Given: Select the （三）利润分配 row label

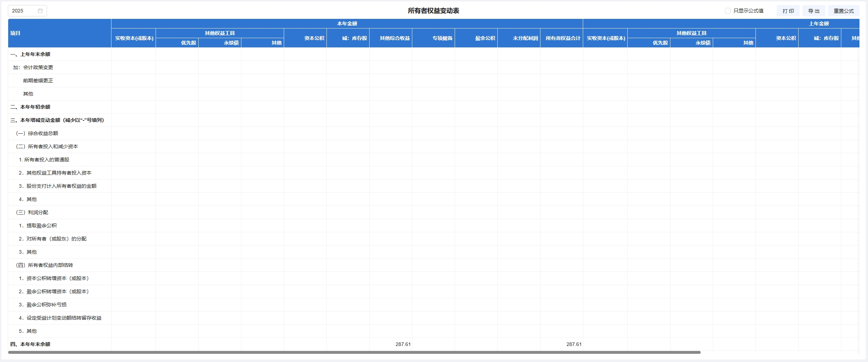Looking at the screenshot, I should point(32,212).
